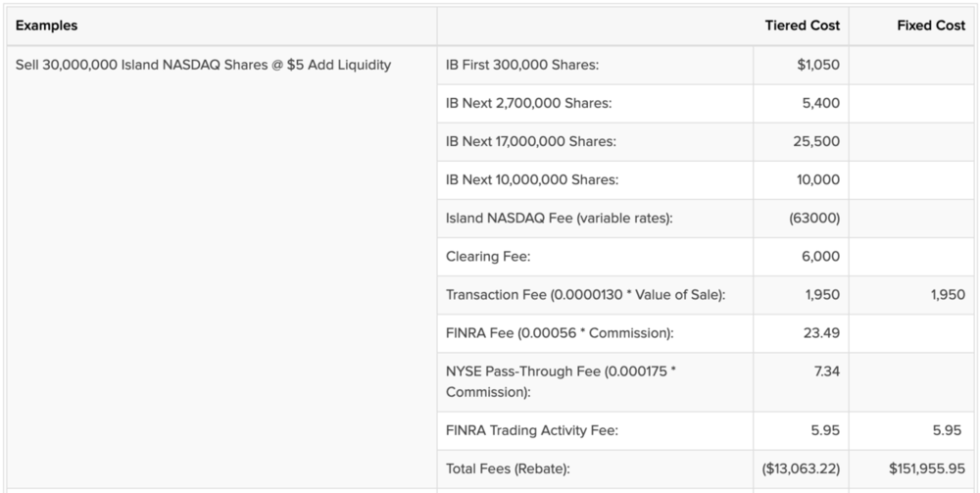The image size is (980, 493).
Task: Select the (63000) rebate value
Action: [x=813, y=218]
